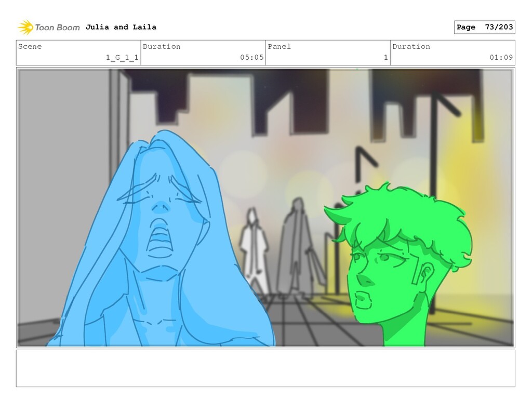The image size is (532, 411).
Task: Click the storyboard panel image
Action: 265,207
